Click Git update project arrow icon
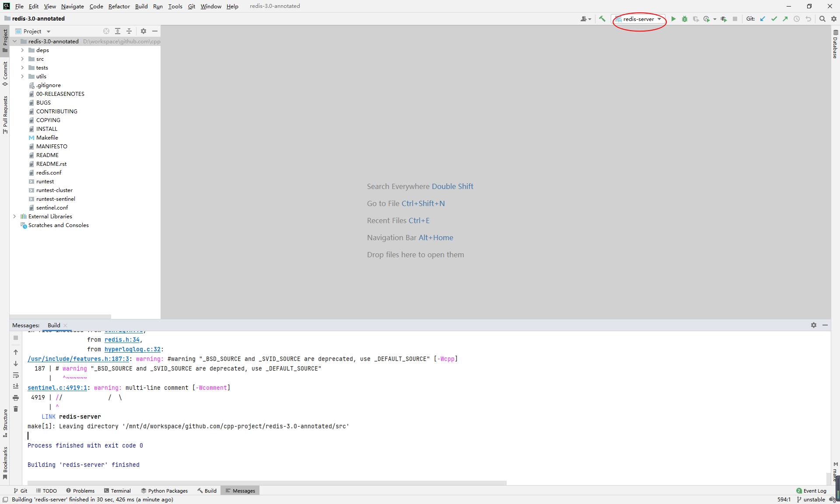Image resolution: width=840 pixels, height=504 pixels. [x=763, y=19]
